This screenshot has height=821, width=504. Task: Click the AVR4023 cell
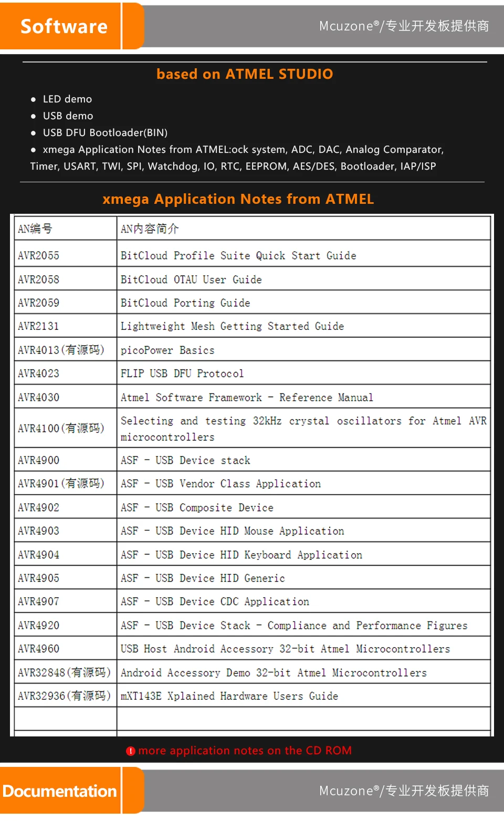click(x=66, y=373)
